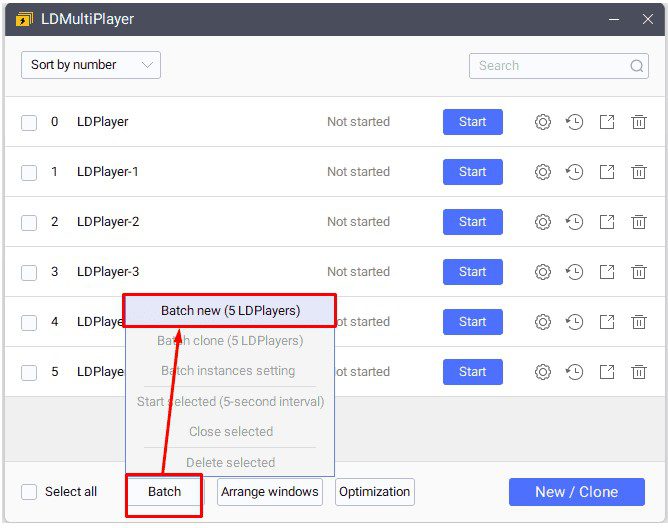This screenshot has height=528, width=668.
Task: Open backup/restore icon for LDPlayer-3
Action: [x=574, y=272]
